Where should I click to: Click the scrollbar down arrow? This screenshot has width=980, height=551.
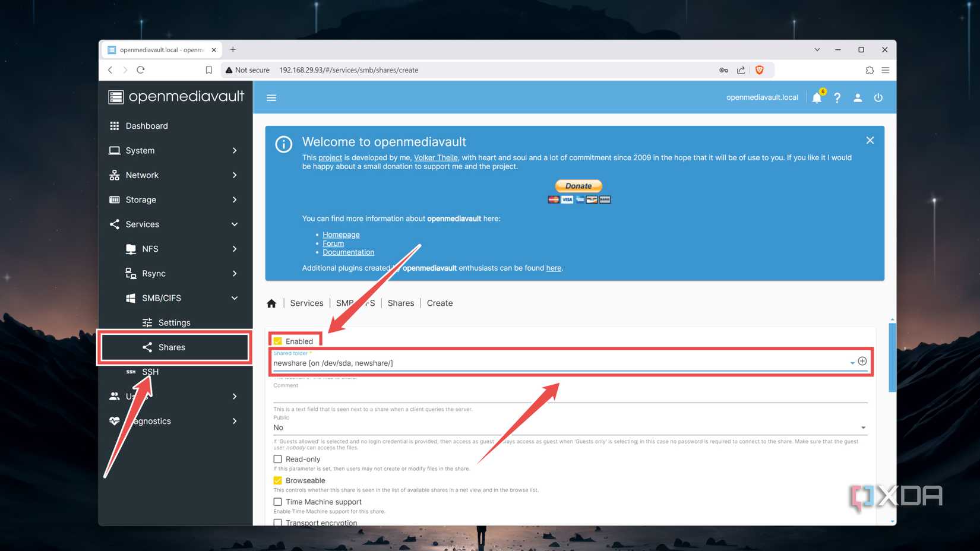click(x=892, y=521)
